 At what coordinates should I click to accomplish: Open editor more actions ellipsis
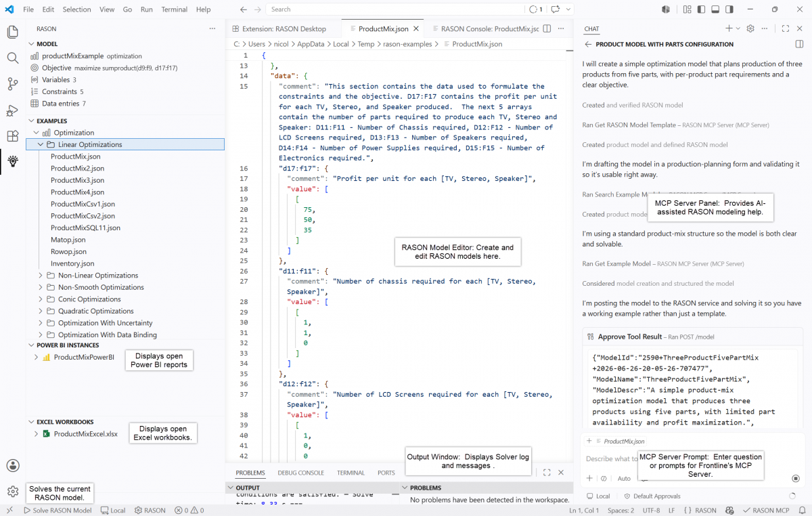point(560,29)
